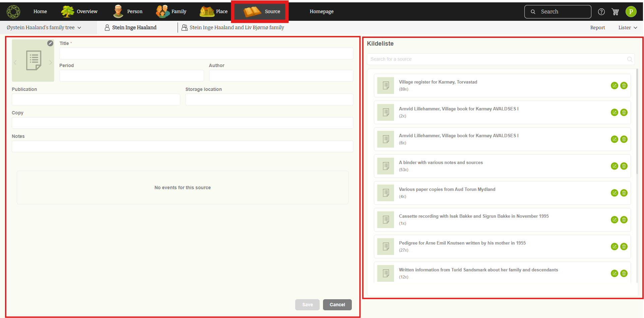Click the shopping cart icon
Screen dimensions: 644x318
point(615,12)
